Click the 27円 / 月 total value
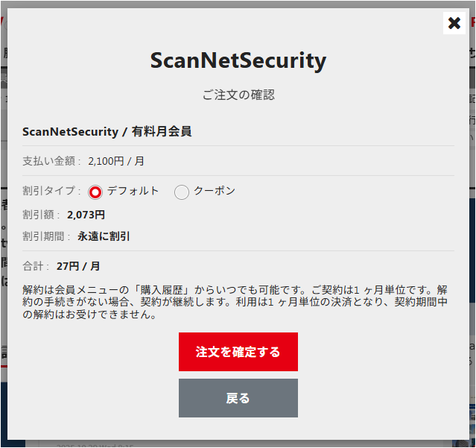 click(78, 266)
